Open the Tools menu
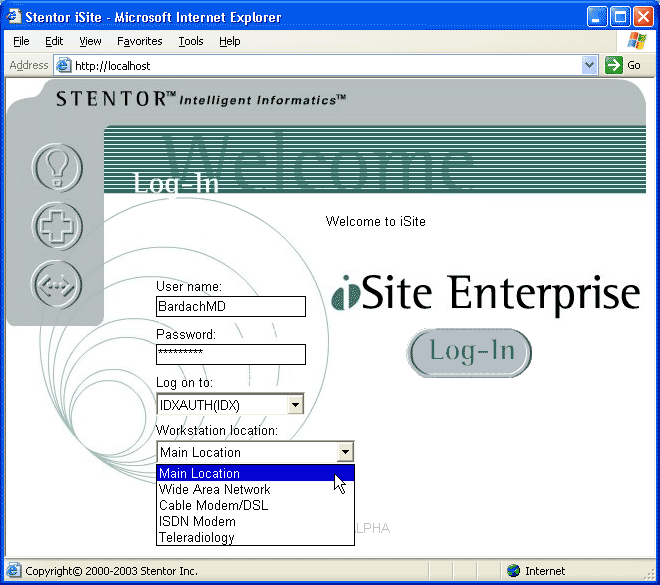660x585 pixels. coord(191,41)
